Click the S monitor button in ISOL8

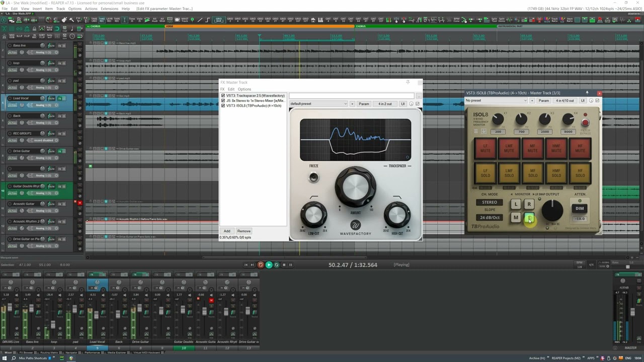[529, 218]
